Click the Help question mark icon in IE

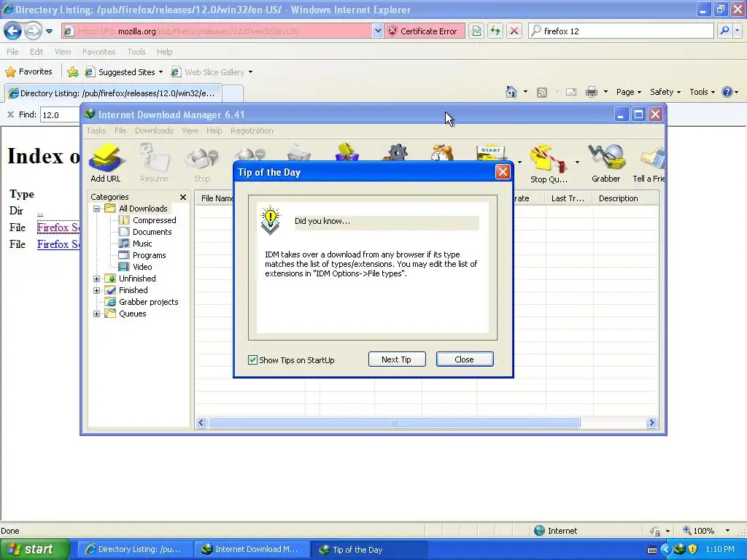727,92
